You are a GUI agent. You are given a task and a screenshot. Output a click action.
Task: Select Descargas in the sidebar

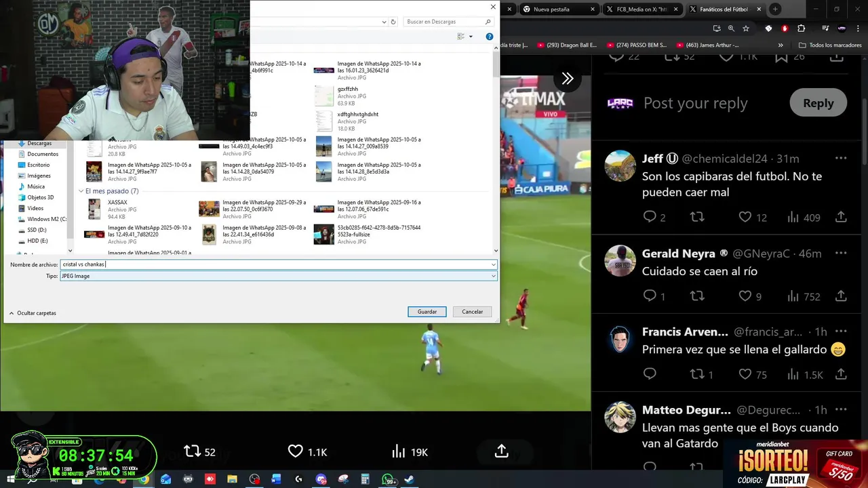tap(39, 143)
